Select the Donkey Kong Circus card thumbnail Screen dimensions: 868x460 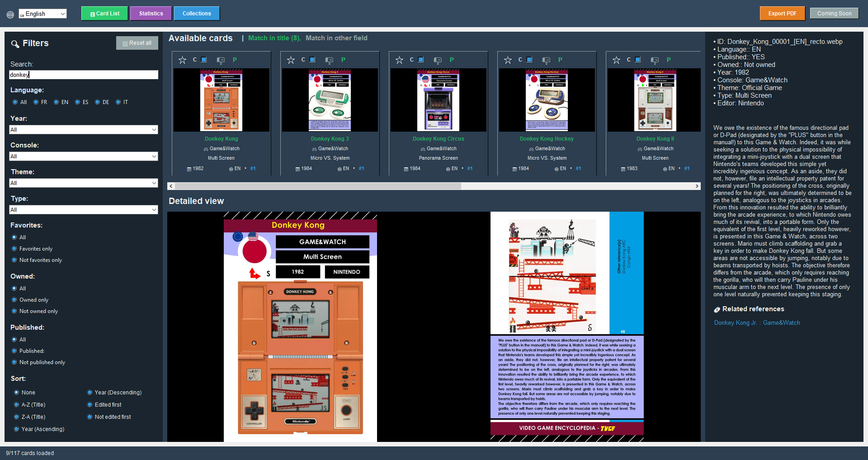pyautogui.click(x=438, y=100)
